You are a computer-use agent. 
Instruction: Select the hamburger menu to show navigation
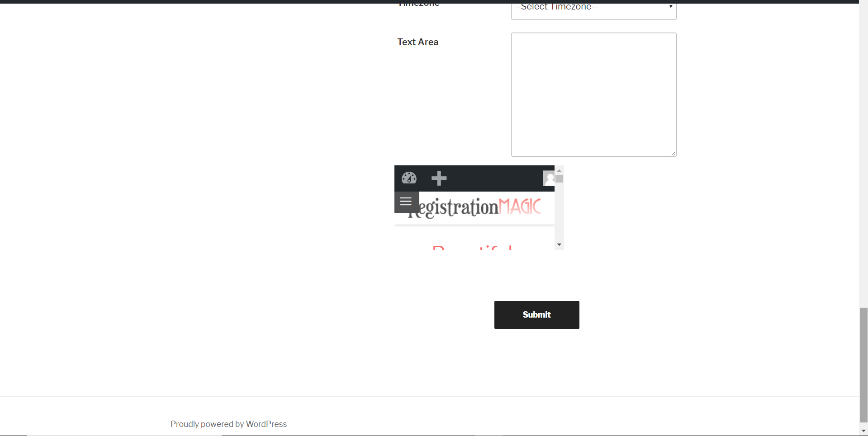pos(405,202)
